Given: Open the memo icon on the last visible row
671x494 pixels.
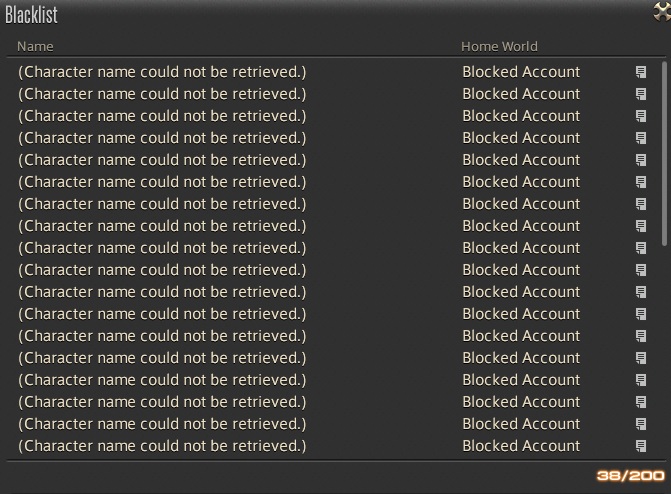Looking at the screenshot, I should click(641, 446).
